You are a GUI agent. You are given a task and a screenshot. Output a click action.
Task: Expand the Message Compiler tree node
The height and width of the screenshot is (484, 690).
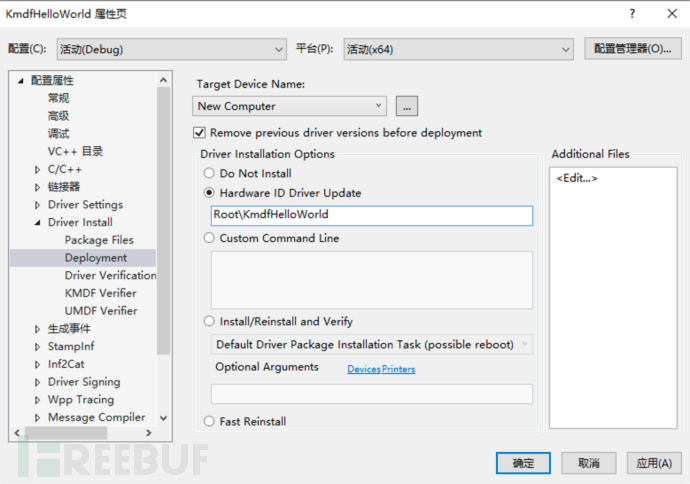[x=37, y=417]
